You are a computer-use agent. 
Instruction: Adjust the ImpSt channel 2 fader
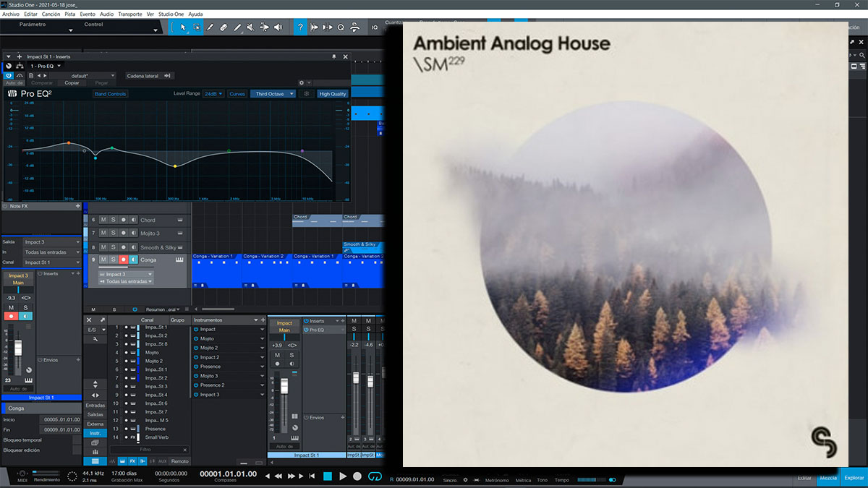[x=355, y=378]
